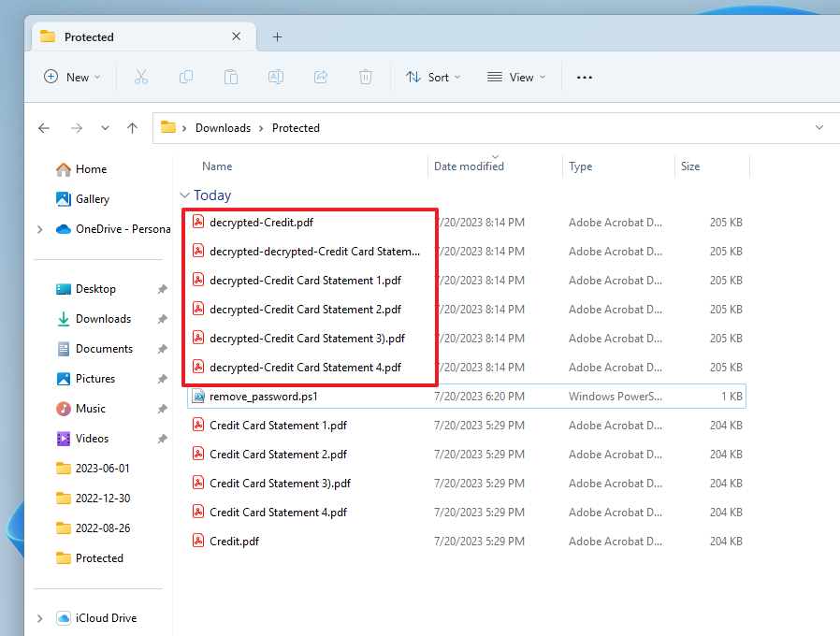Screen dimensions: 840x636
Task: Open the 2022-08-26 folder in sidebar
Action: pyautogui.click(x=94, y=528)
